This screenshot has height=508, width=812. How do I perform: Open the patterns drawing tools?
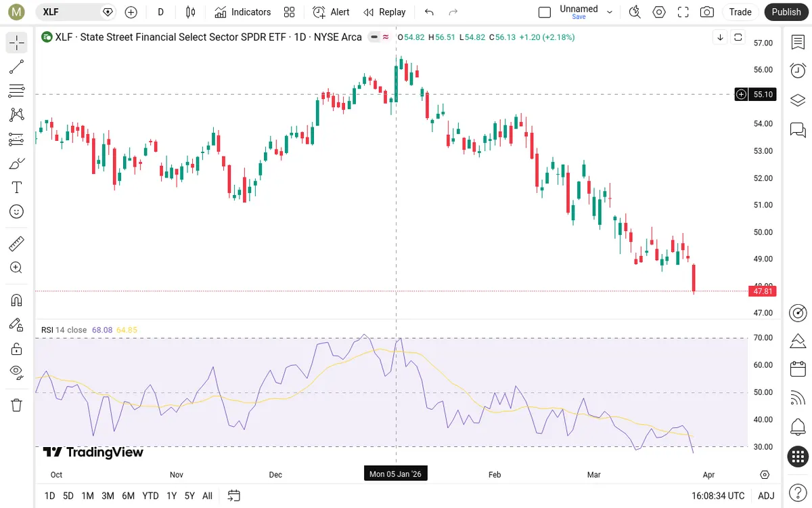(17, 114)
